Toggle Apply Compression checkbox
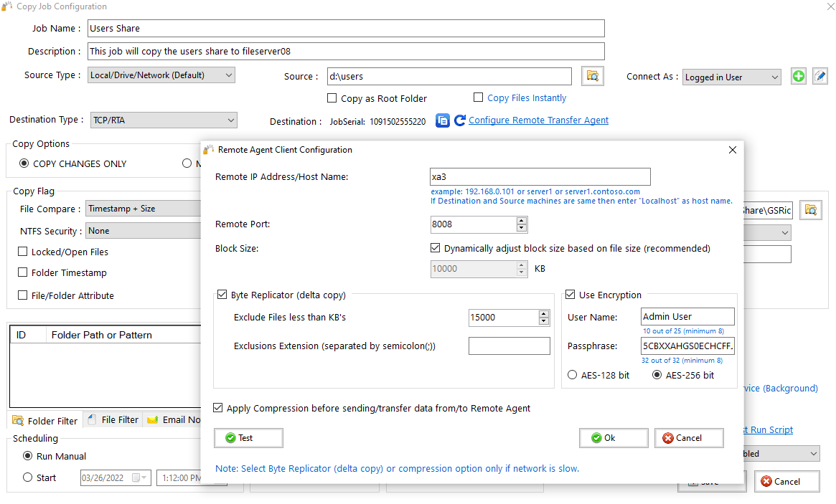 [x=217, y=407]
